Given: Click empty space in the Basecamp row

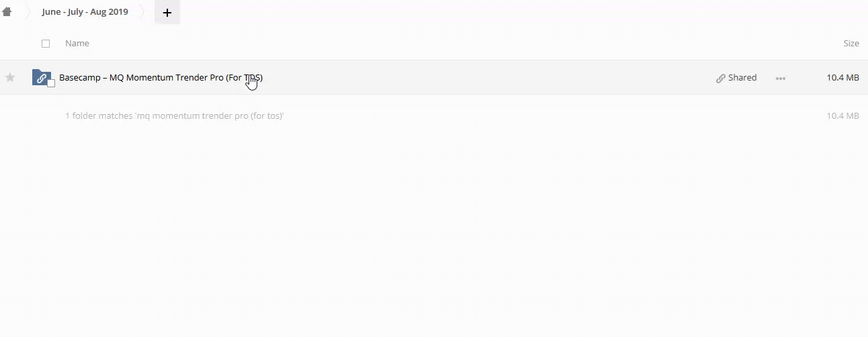Looking at the screenshot, I should (x=484, y=77).
